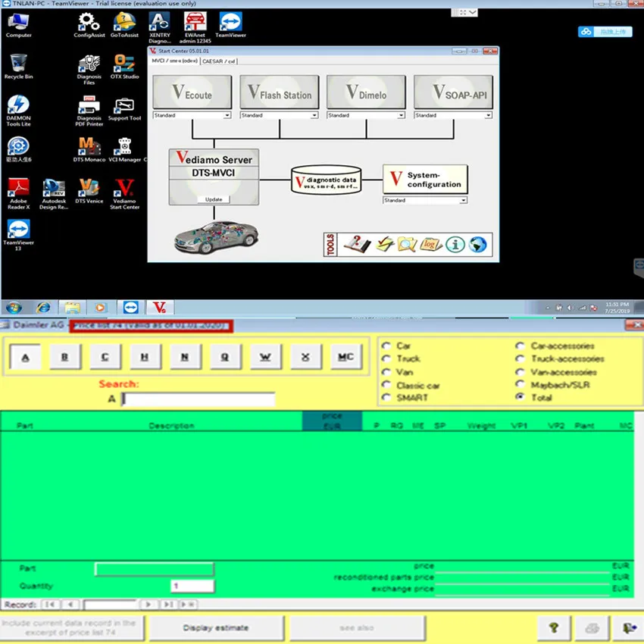Image resolution: width=644 pixels, height=644 pixels.
Task: Expand the Standard dropdown under System-configuration
Action: pyautogui.click(x=463, y=201)
